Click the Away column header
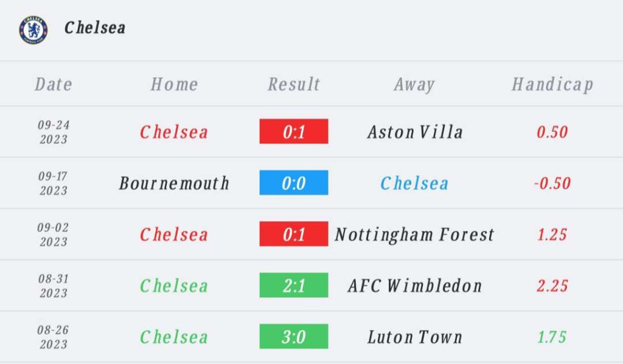Image resolution: width=623 pixels, height=364 pixels. (x=414, y=84)
